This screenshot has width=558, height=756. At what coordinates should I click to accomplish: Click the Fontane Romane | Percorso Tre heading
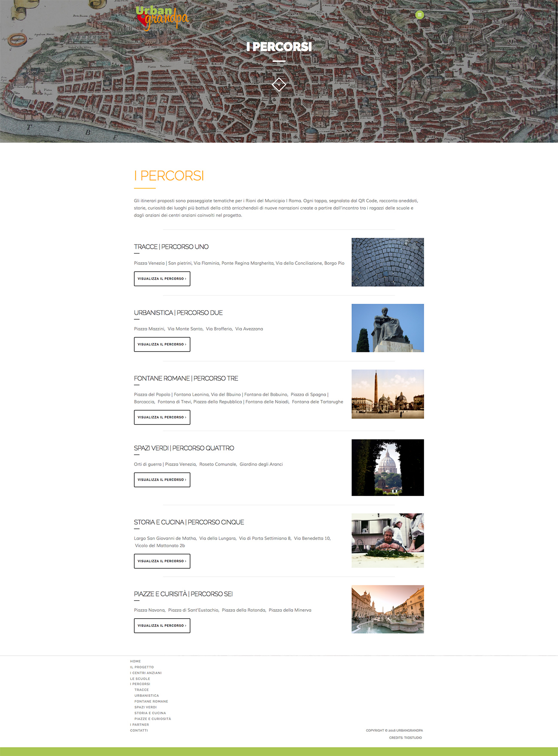coord(186,378)
